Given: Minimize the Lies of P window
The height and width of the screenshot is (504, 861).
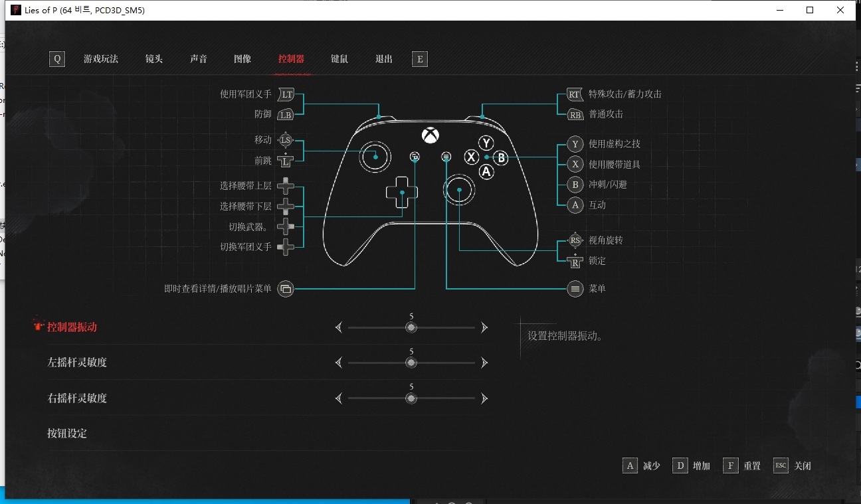Looking at the screenshot, I should (779, 10).
